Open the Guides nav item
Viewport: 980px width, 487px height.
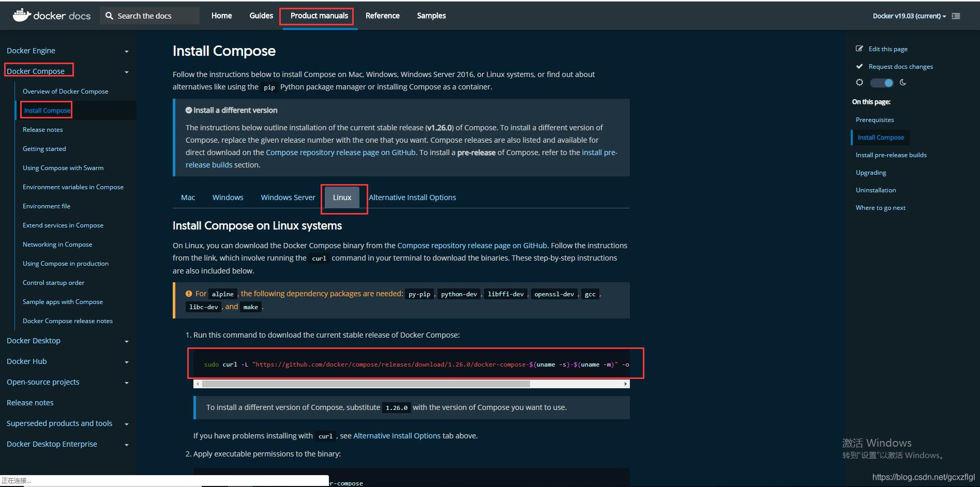(261, 16)
